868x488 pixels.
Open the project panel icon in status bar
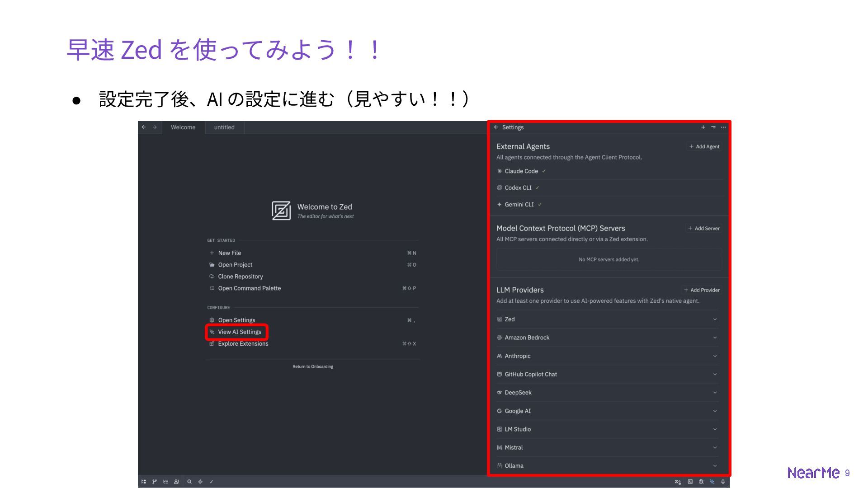(144, 482)
